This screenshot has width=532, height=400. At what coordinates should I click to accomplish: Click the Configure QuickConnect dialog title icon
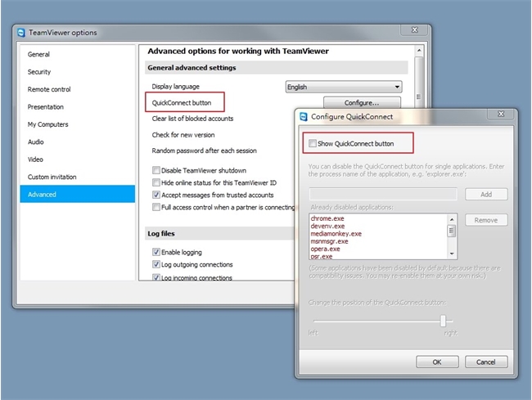point(304,116)
